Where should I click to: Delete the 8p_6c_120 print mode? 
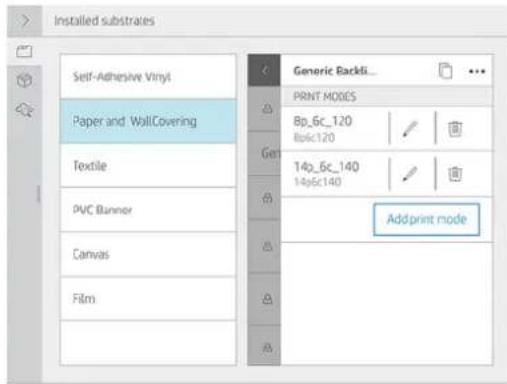(455, 129)
